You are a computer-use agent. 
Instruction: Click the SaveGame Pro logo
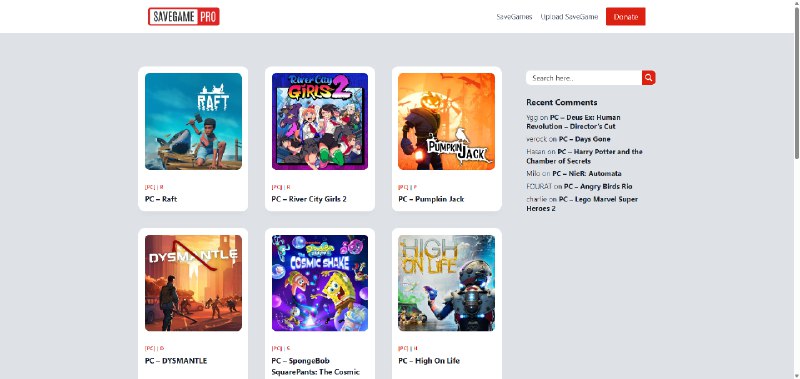coord(184,16)
